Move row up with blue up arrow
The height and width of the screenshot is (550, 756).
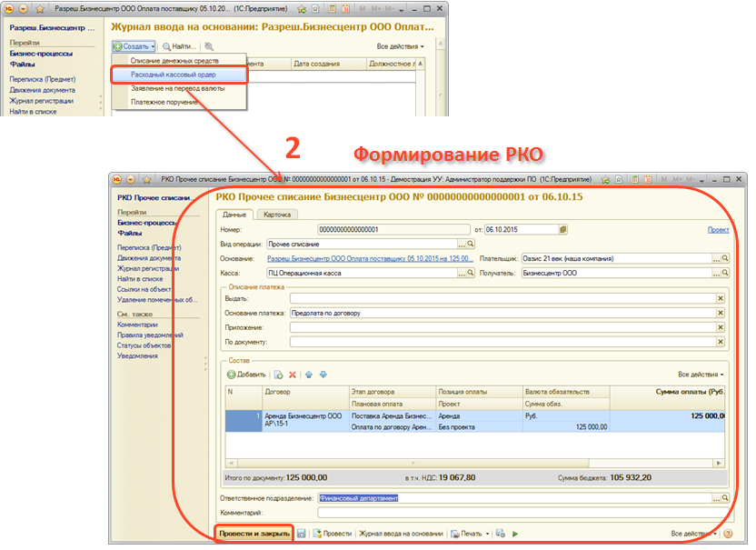pos(309,375)
